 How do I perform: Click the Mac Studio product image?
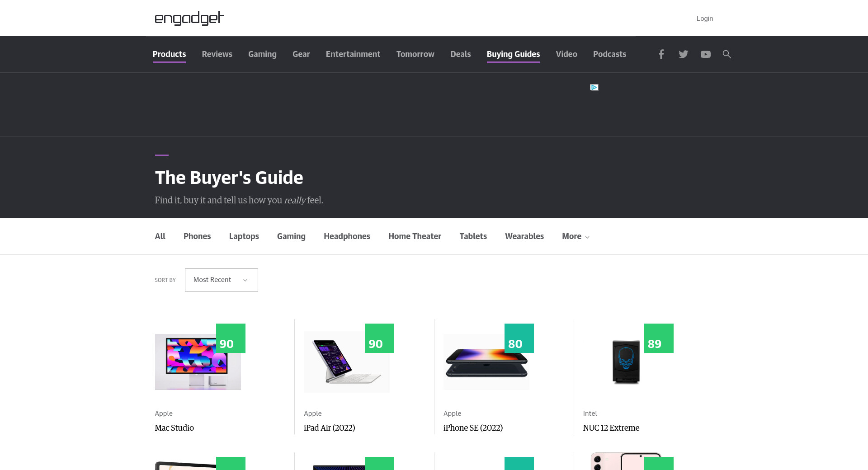point(198,362)
